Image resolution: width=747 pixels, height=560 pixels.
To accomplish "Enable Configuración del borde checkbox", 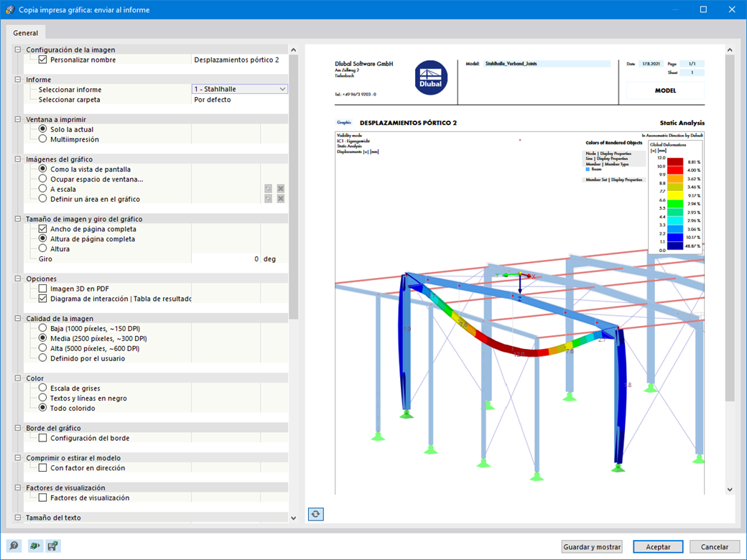I will tap(43, 438).
